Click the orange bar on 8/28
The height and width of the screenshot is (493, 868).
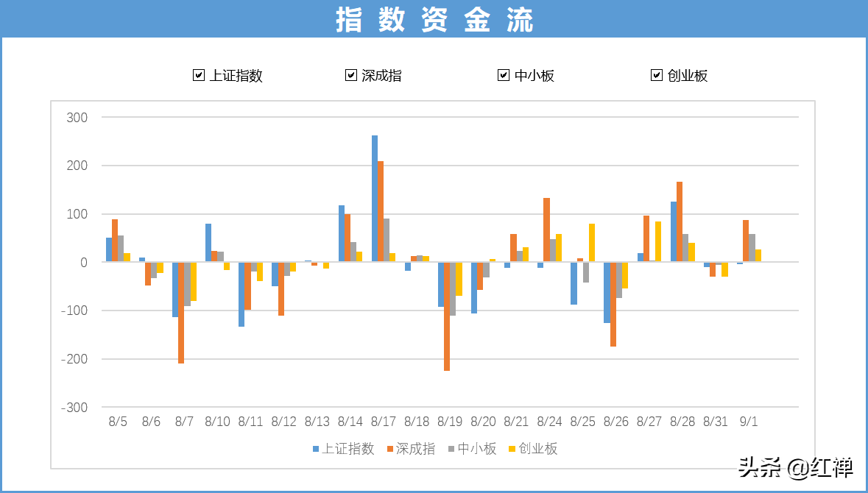(x=680, y=222)
